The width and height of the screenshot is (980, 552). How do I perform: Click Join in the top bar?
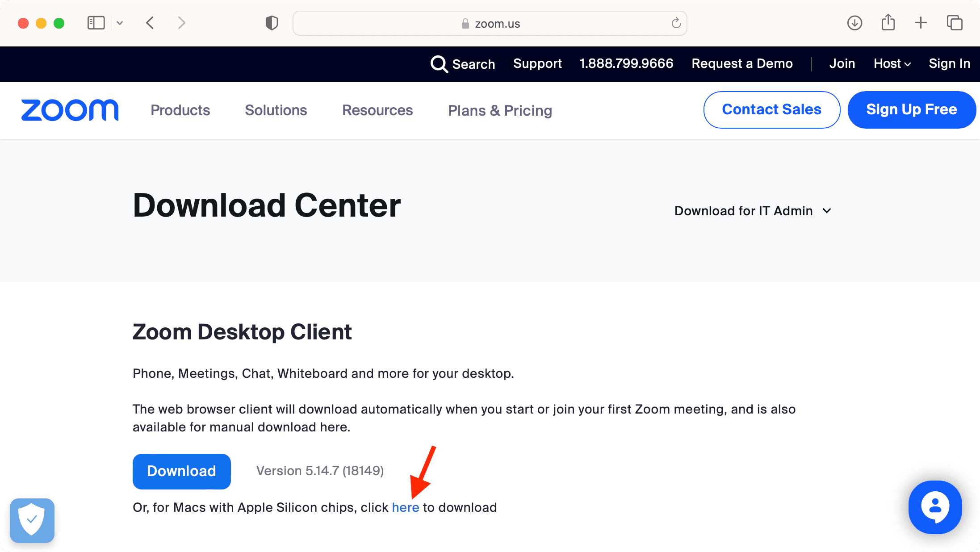[842, 63]
